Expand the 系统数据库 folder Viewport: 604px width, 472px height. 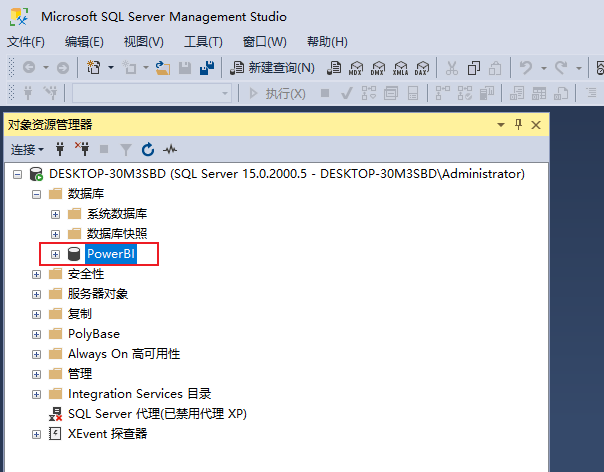pos(55,214)
